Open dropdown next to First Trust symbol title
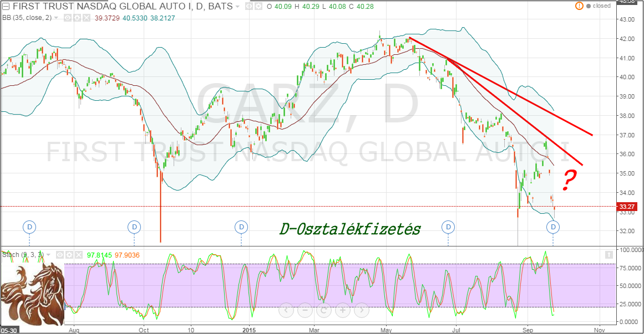The width and height of the screenshot is (644, 334). click(x=237, y=7)
